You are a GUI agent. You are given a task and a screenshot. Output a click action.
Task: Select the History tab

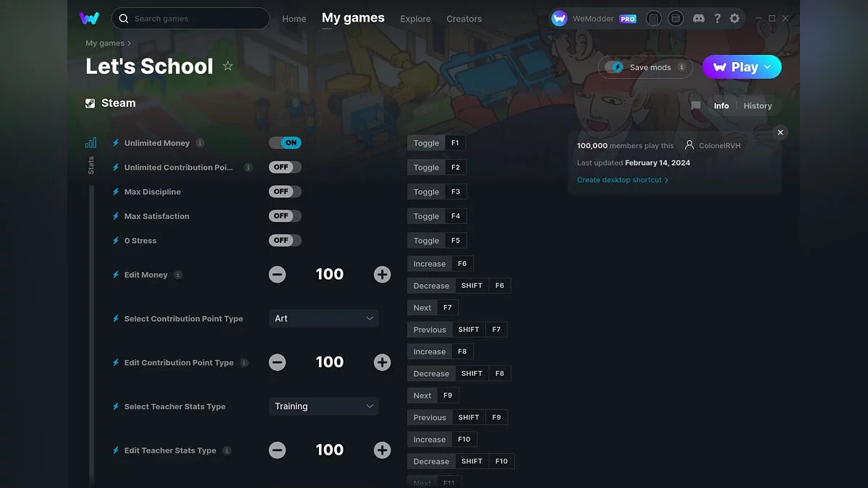757,106
